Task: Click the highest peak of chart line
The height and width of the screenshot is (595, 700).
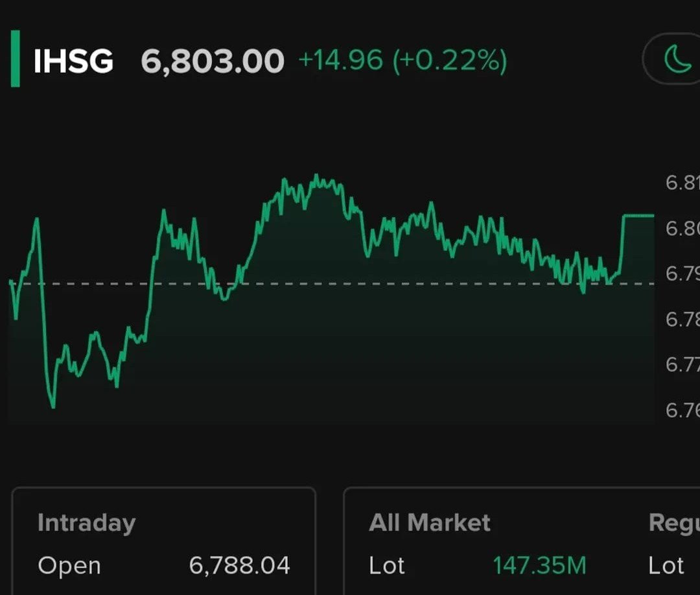Action: coord(316,176)
